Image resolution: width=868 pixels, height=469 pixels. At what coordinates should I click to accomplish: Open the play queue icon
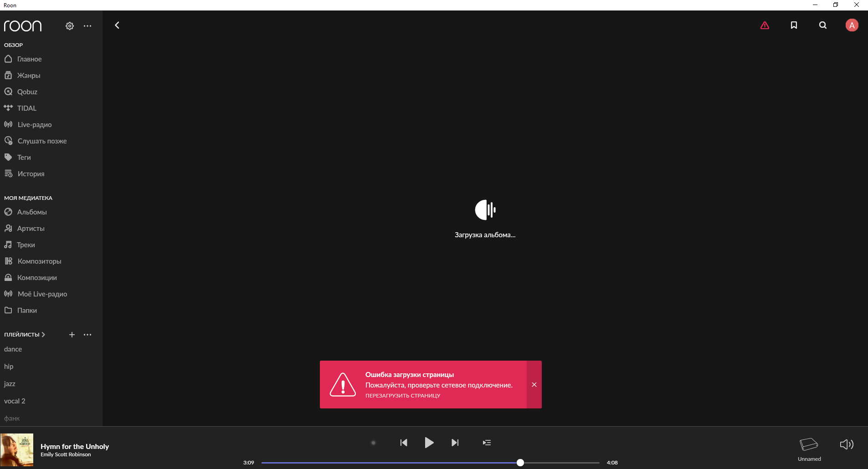pos(487,443)
